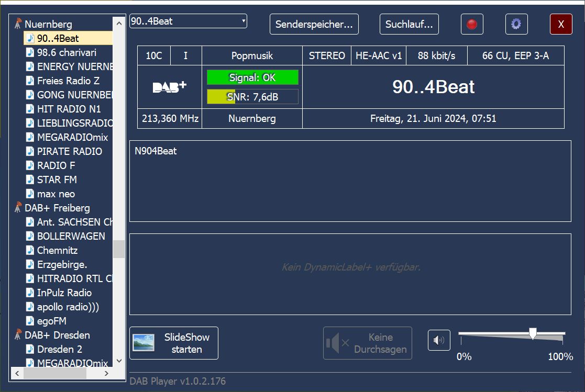The width and height of the screenshot is (585, 392).
Task: Open the Senderspeicher... menu
Action: point(314,24)
